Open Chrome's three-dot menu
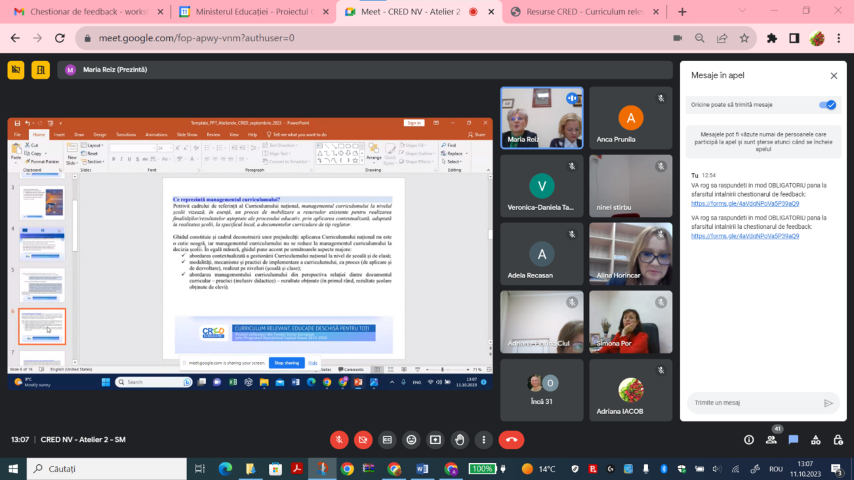This screenshot has width=854, height=480. (x=839, y=38)
